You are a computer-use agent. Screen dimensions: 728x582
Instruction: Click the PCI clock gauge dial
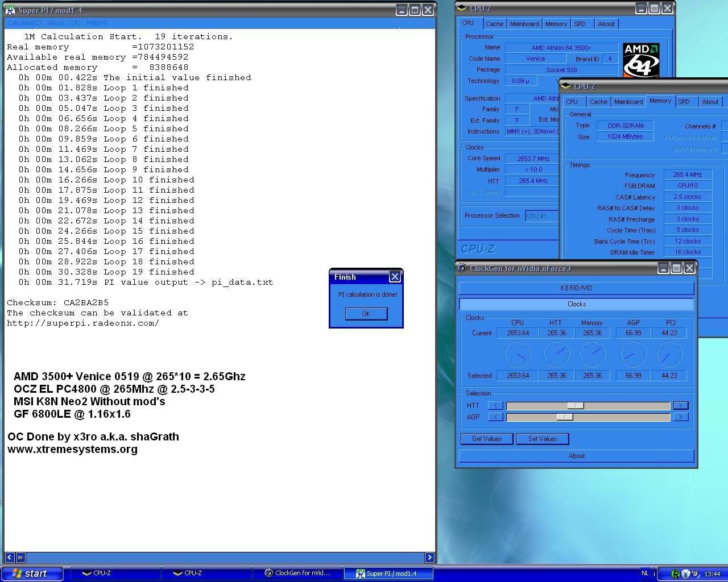[669, 354]
